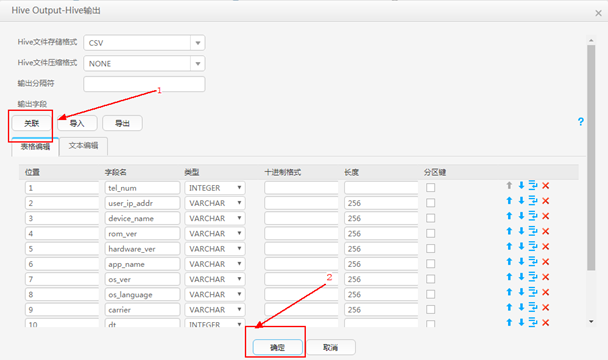Check partition key for user_ip_addr
Viewport: 608px width, 360px height.
click(x=430, y=203)
